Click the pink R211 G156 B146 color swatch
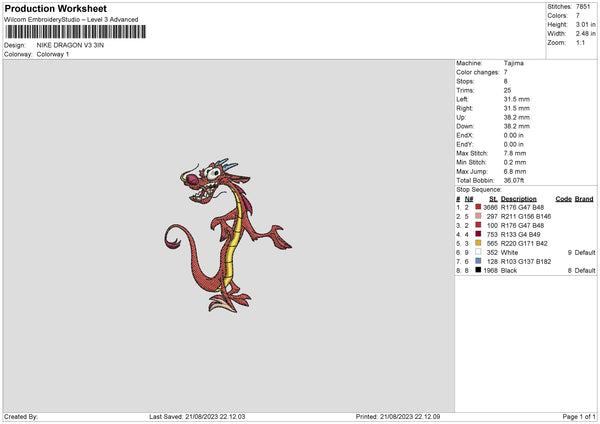Viewport: 600px width, 424px height. coord(478,216)
